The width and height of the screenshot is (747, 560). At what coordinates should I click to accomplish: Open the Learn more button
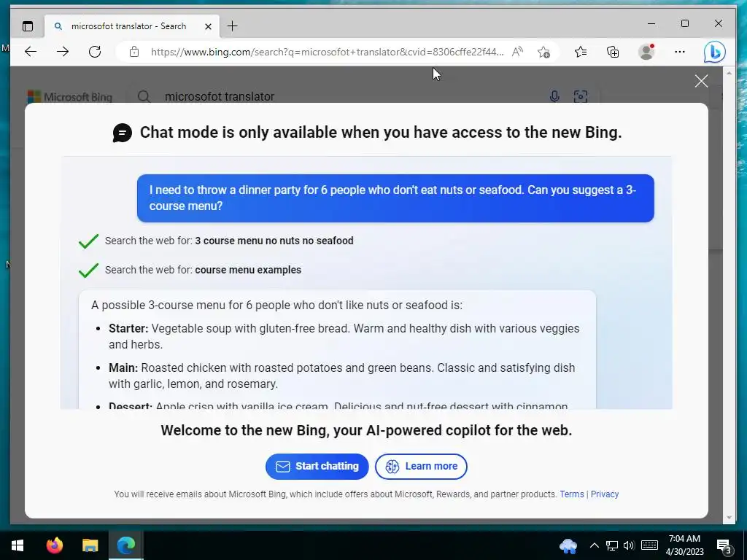coord(421,466)
